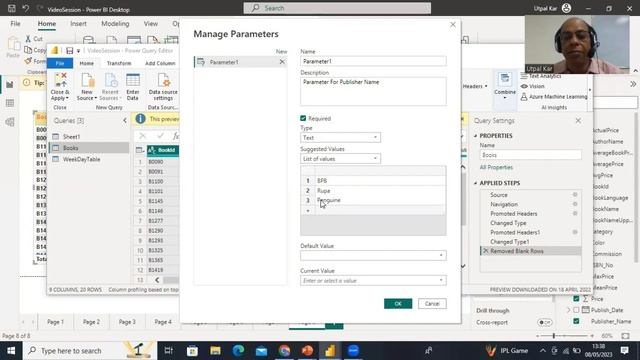The image size is (640, 360).
Task: Open Zoom app from taskbar
Action: pyautogui.click(x=353, y=351)
